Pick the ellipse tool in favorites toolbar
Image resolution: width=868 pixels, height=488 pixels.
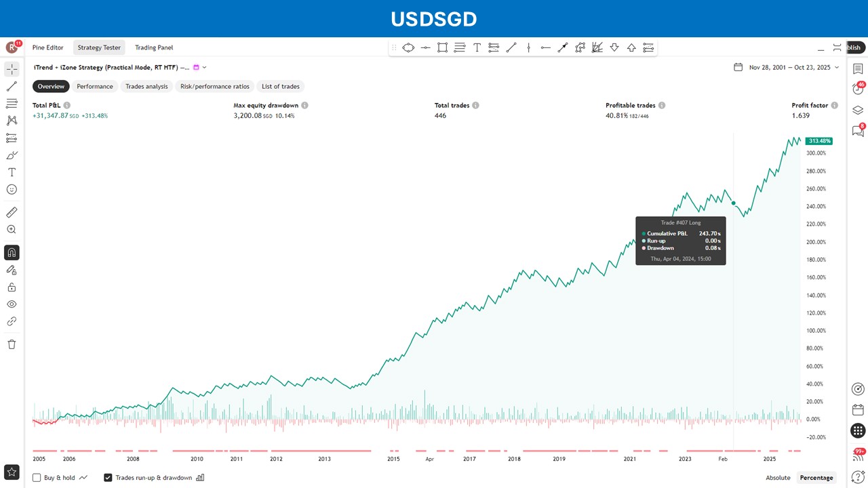click(x=408, y=47)
